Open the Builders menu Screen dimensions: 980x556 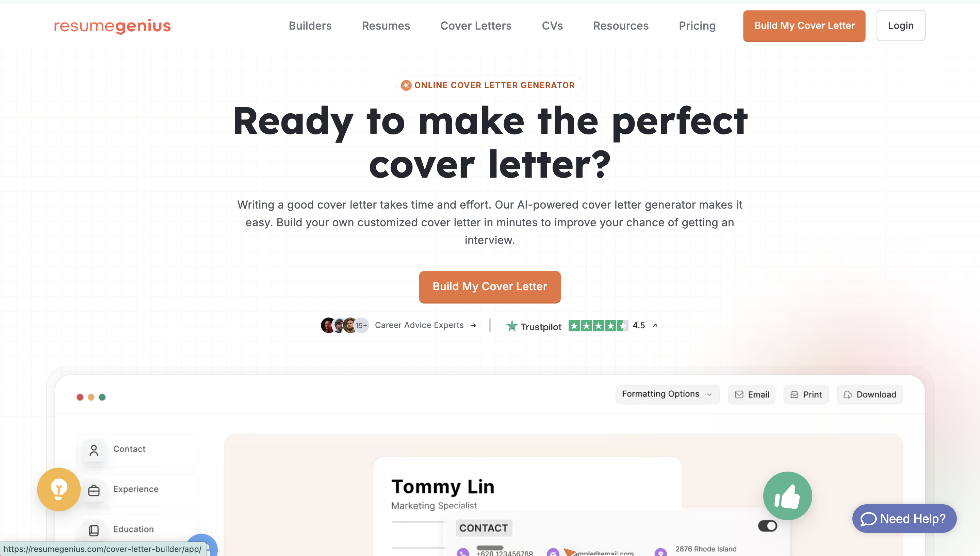point(310,26)
